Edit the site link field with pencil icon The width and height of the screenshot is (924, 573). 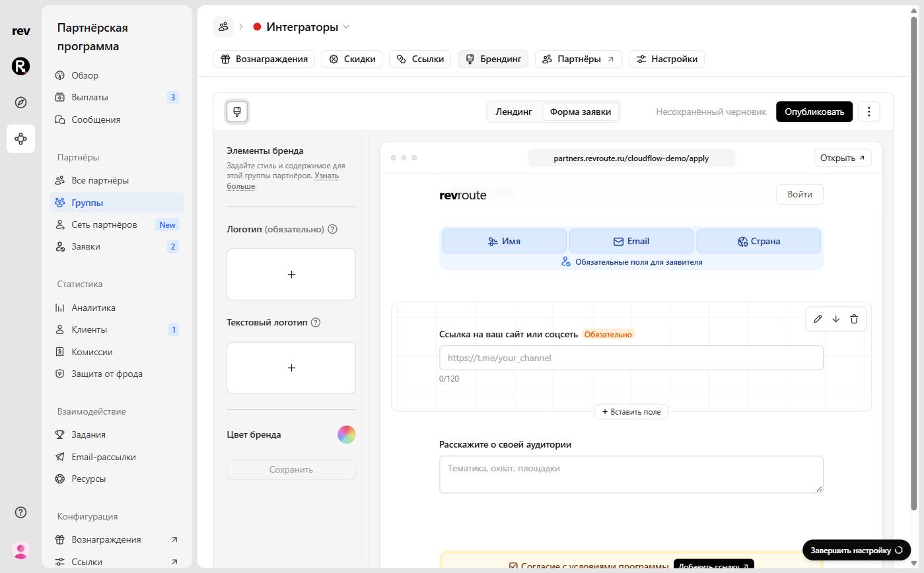[x=818, y=319]
